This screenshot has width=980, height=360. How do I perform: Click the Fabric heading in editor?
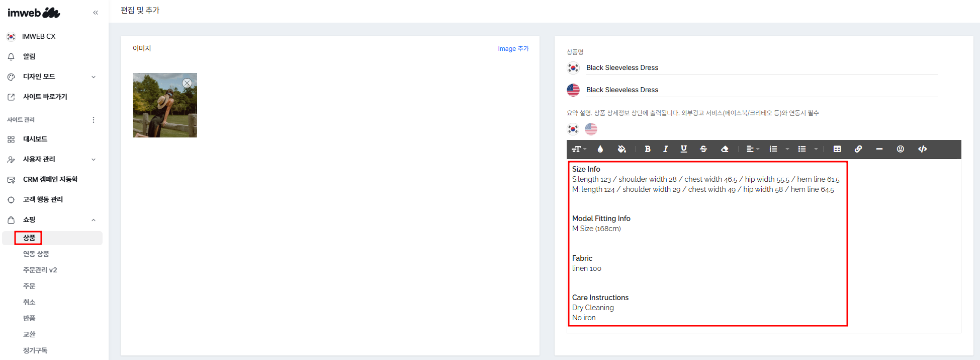point(582,258)
